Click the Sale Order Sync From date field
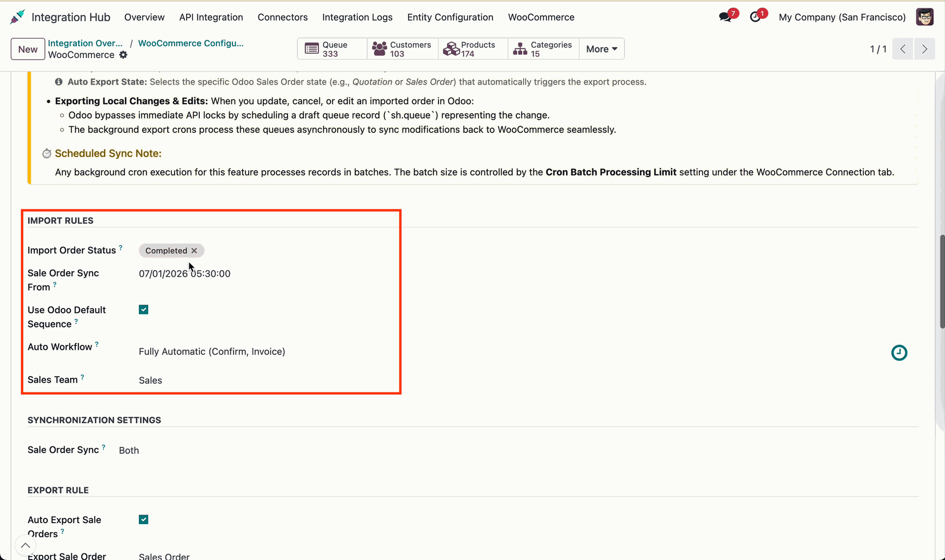 tap(185, 274)
